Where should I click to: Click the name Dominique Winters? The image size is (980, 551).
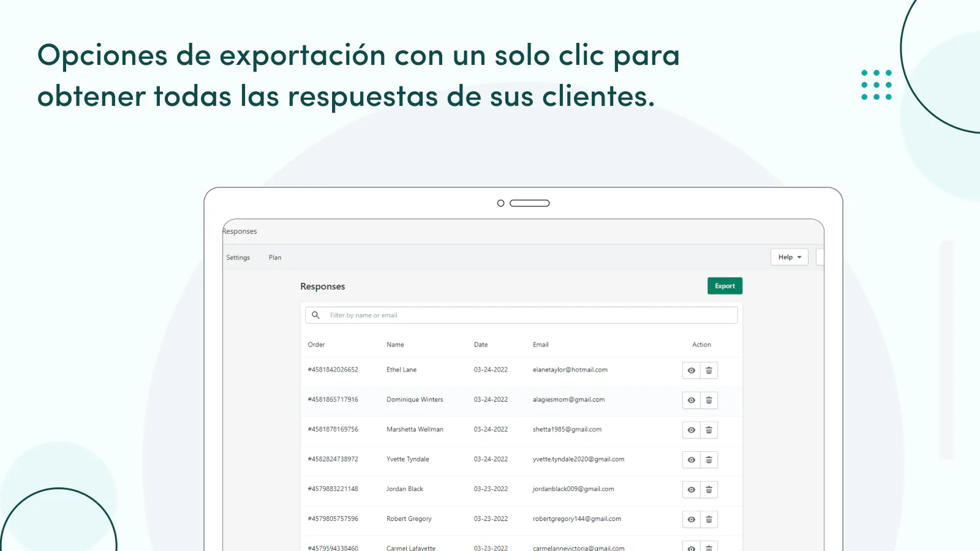[x=415, y=400]
